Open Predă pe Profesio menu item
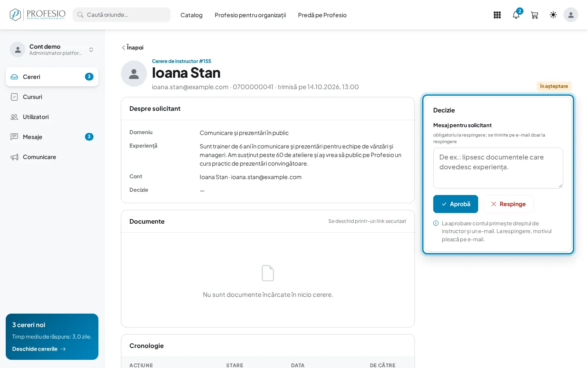 (322, 15)
